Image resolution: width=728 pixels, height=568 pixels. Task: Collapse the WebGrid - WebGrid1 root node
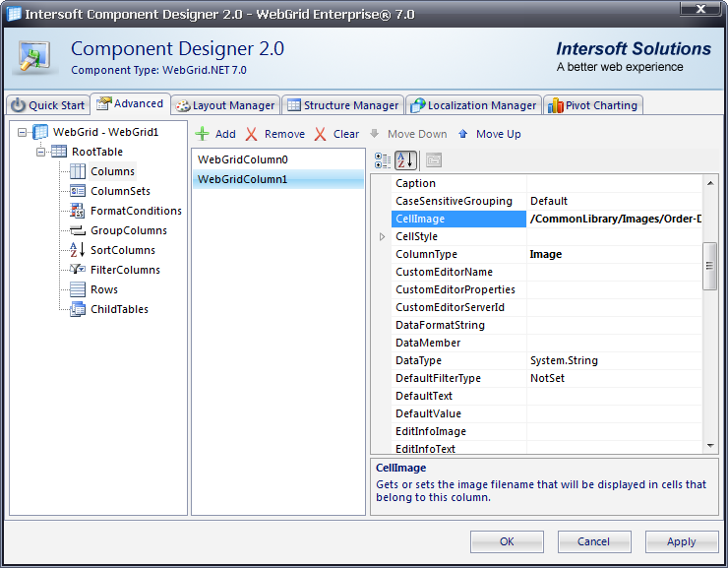(x=23, y=132)
